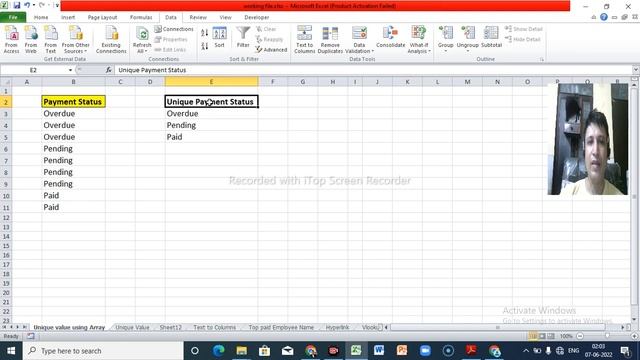Viewport: 640px width, 360px height.
Task: Go to next sheet navigation arrow
Action: point(18,327)
